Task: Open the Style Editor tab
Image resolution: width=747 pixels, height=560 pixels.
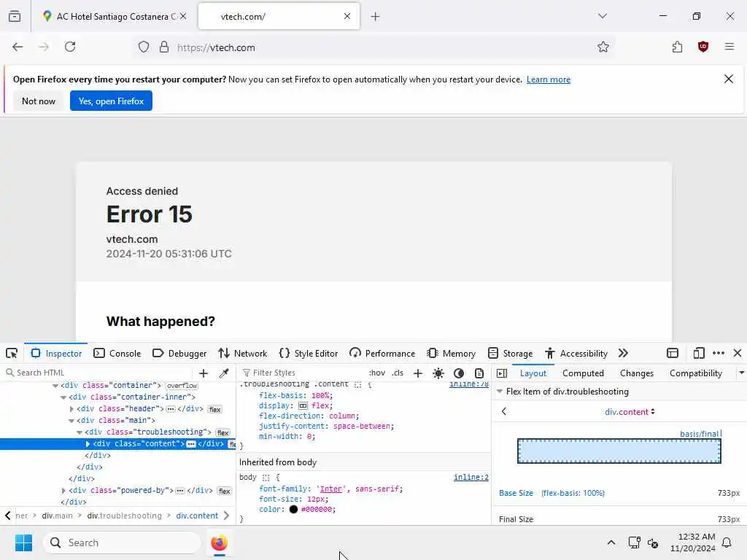Action: [309, 354]
